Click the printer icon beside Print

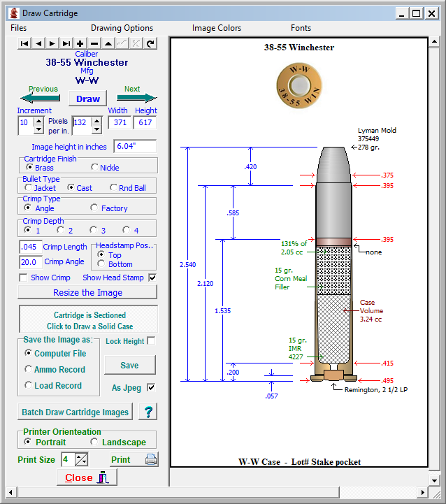[x=151, y=460]
